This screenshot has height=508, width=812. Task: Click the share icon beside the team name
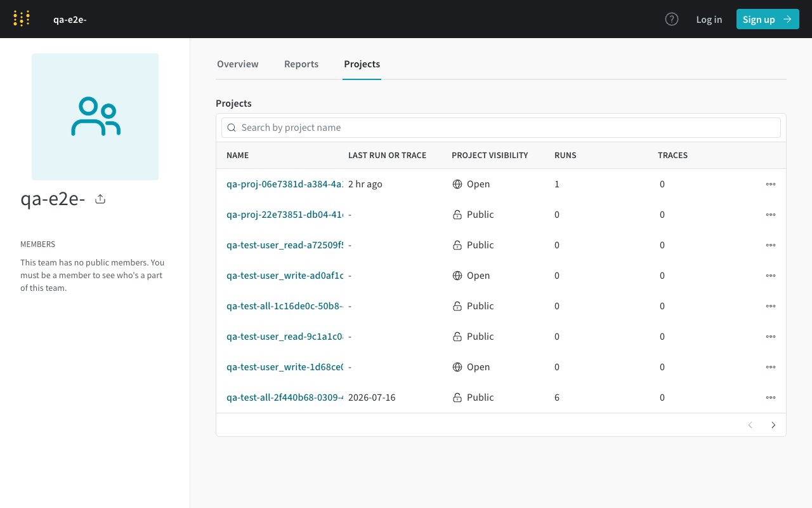100,199
